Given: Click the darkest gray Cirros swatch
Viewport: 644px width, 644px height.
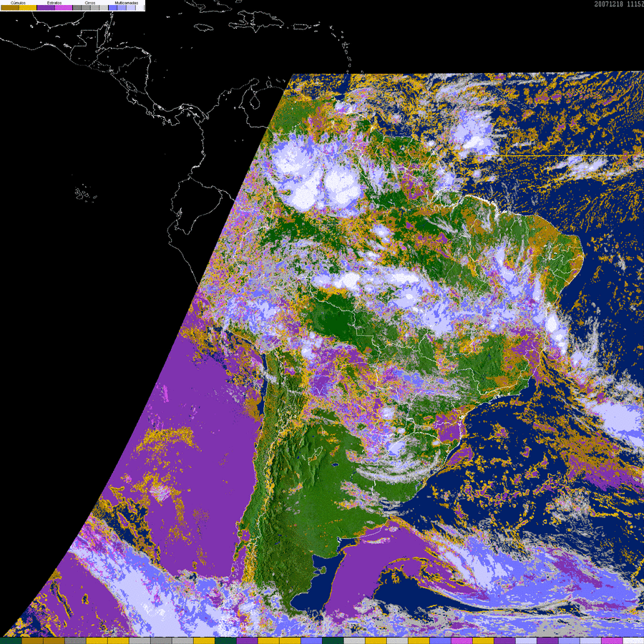Looking at the screenshot, I should [77, 7].
